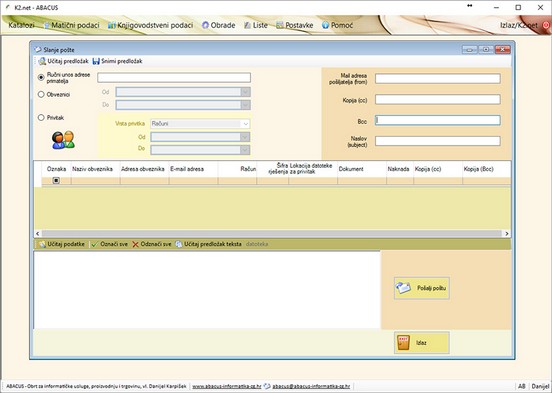Click the red Izlaz/Kraj power icon
Screen dimensions: 552x393
[546, 25]
